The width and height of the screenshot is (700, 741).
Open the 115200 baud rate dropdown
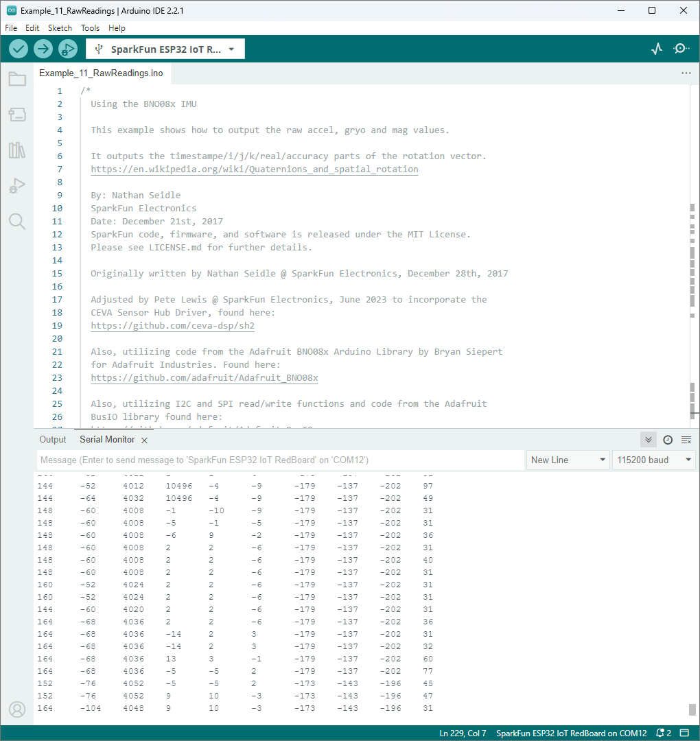[654, 460]
